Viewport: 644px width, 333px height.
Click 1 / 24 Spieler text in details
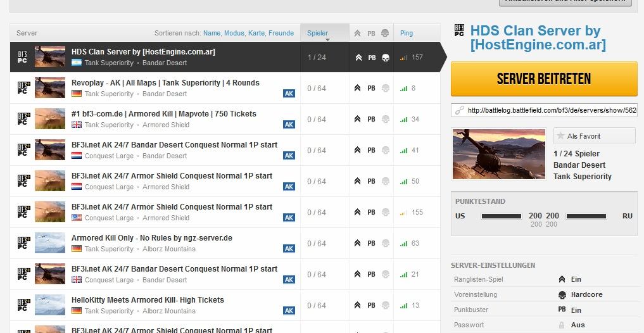click(x=577, y=154)
